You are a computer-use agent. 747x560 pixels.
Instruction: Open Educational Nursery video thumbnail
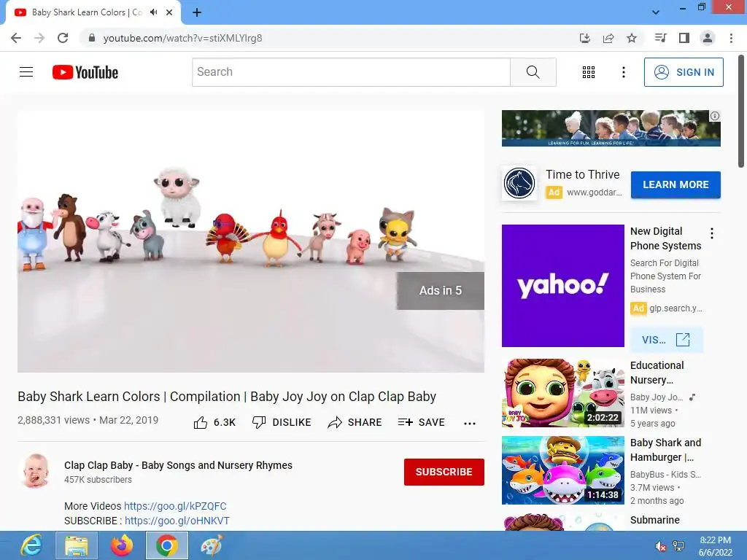point(562,393)
